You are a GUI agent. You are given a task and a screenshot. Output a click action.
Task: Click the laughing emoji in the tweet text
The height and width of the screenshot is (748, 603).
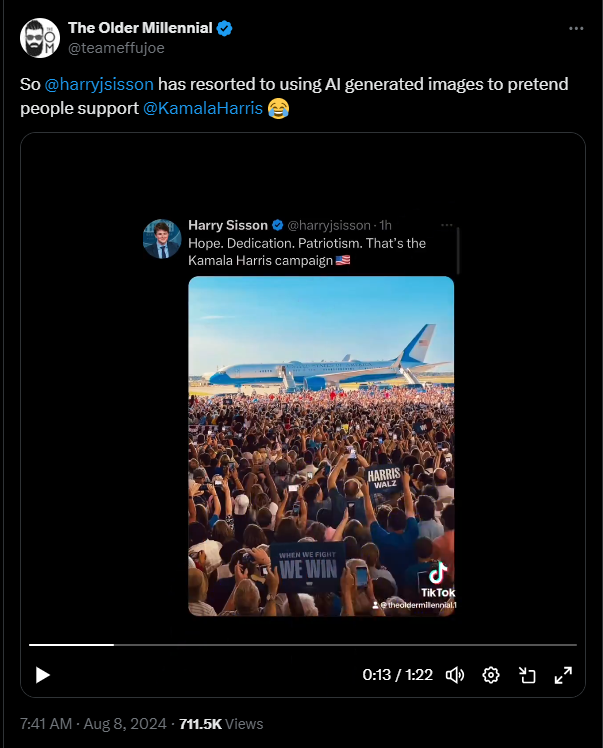pyautogui.click(x=279, y=107)
